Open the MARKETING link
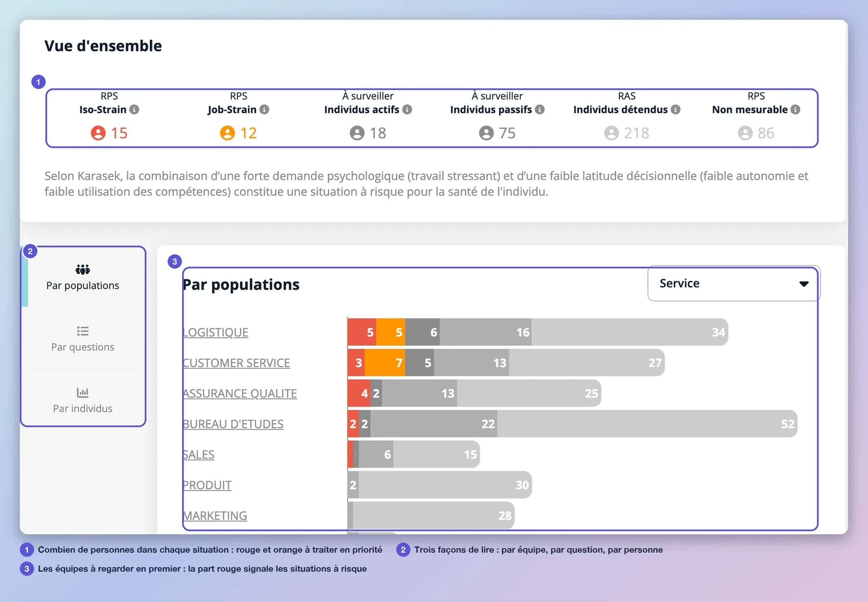868x602 pixels. [x=215, y=516]
